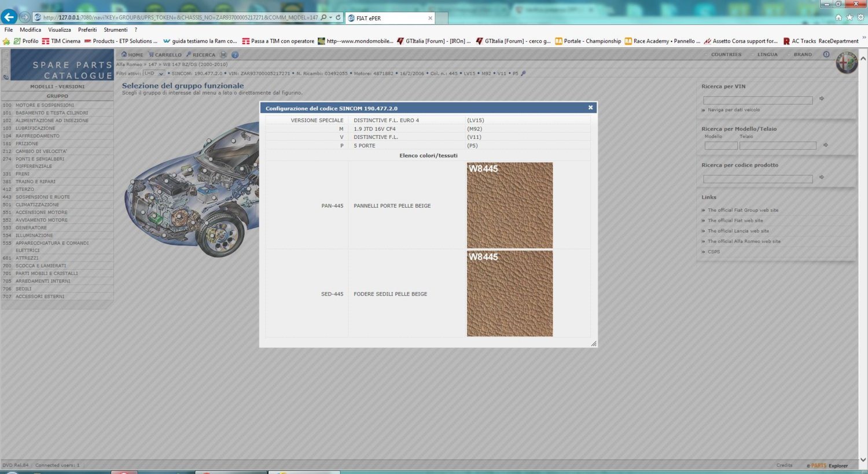The width and height of the screenshot is (868, 474).
Task: Close the SINCOM configuration dialog
Action: 590,108
